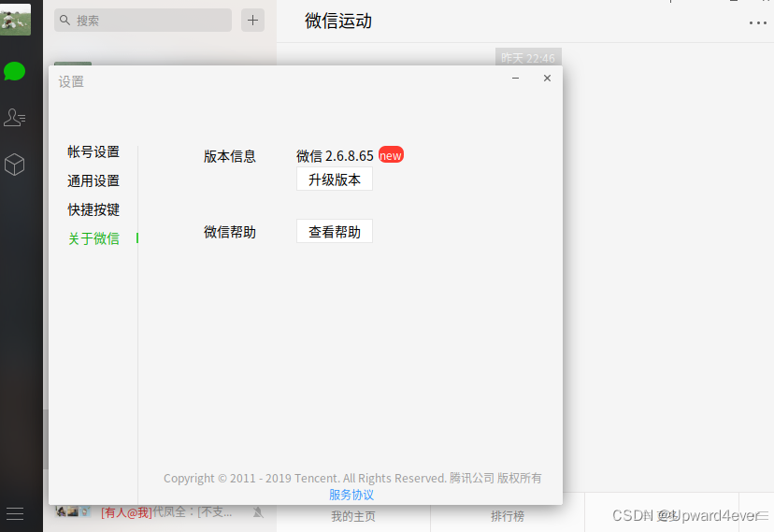The height and width of the screenshot is (532, 774).
Task: Click the 升级版本 button
Action: (x=335, y=180)
